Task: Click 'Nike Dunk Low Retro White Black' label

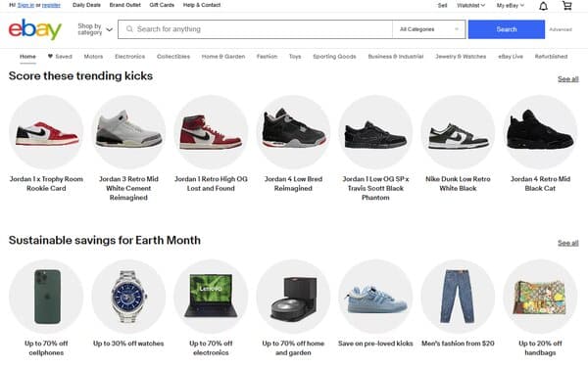Action: click(x=458, y=184)
